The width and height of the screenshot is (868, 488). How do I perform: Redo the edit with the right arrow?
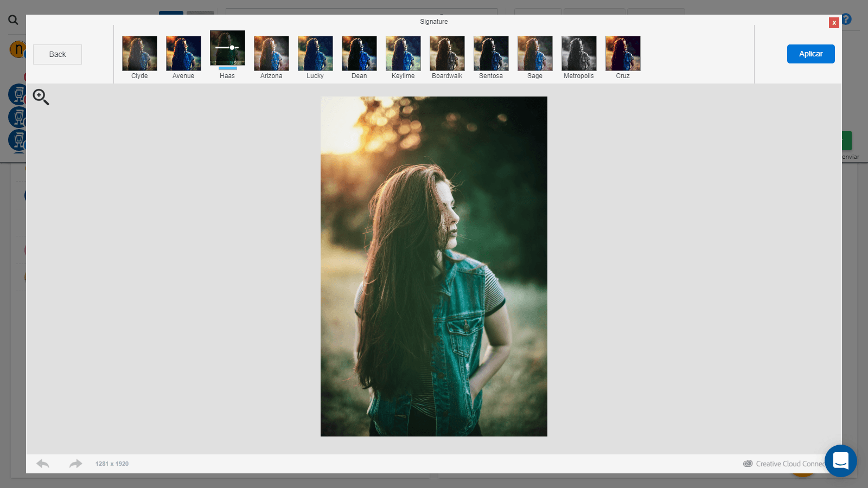tap(75, 464)
